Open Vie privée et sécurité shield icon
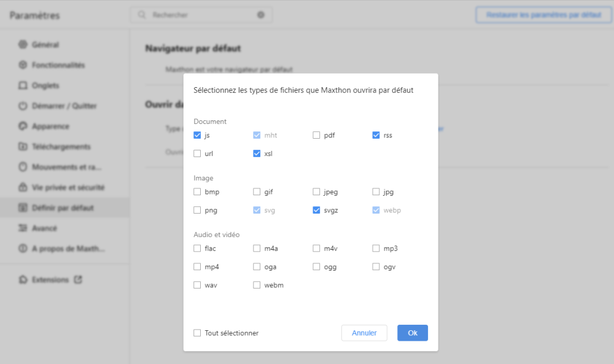The width and height of the screenshot is (614, 364). click(23, 187)
